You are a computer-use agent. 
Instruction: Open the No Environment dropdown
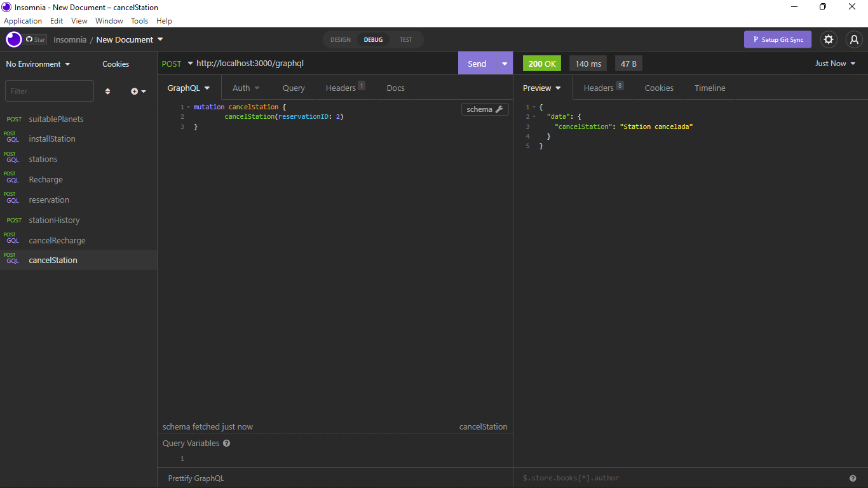pos(38,64)
